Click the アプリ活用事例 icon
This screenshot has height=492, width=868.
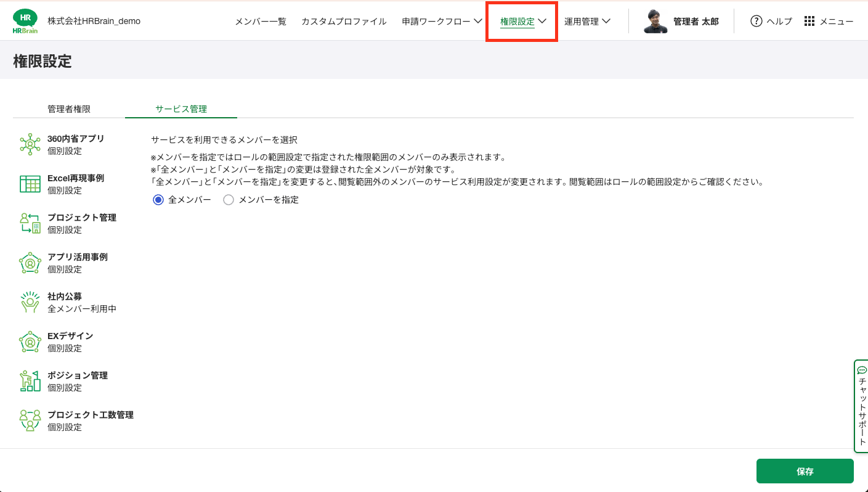30,263
